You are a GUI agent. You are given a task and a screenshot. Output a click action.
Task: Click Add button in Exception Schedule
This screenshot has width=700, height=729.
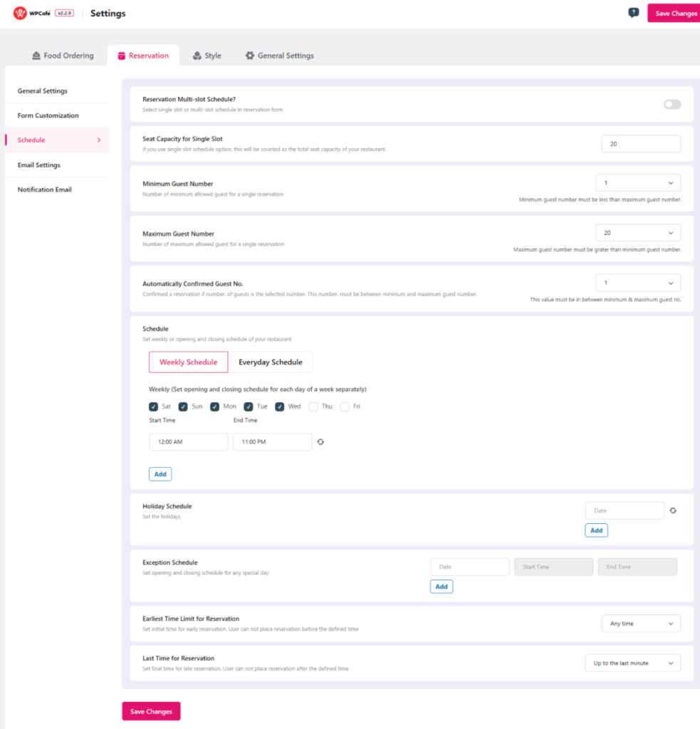tap(442, 587)
